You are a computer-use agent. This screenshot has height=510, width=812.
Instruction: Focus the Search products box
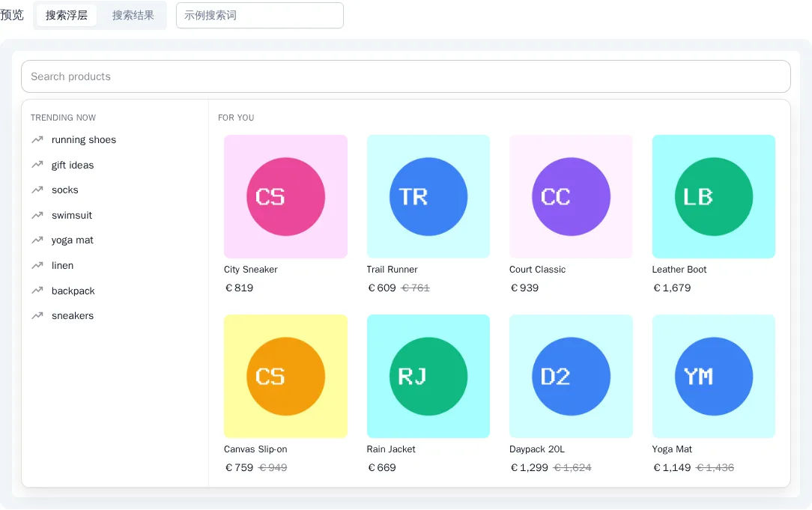pos(405,76)
